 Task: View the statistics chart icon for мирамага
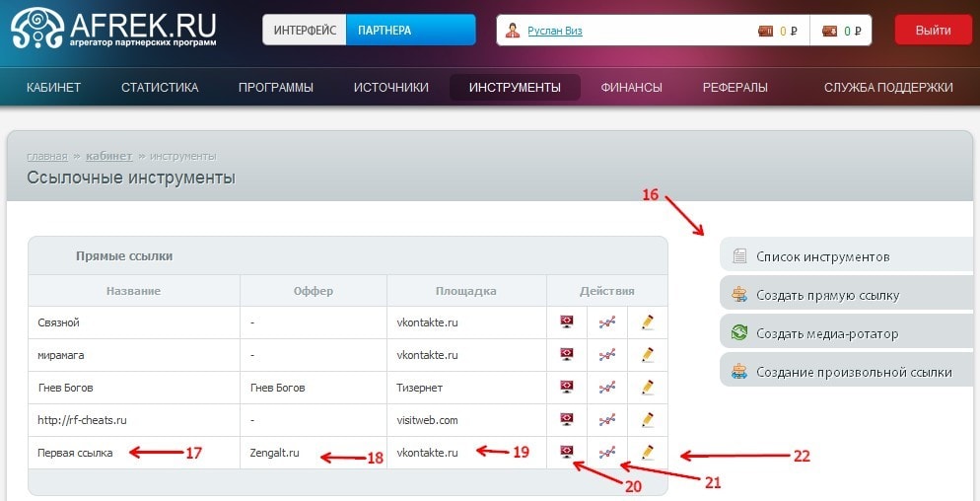click(x=607, y=355)
